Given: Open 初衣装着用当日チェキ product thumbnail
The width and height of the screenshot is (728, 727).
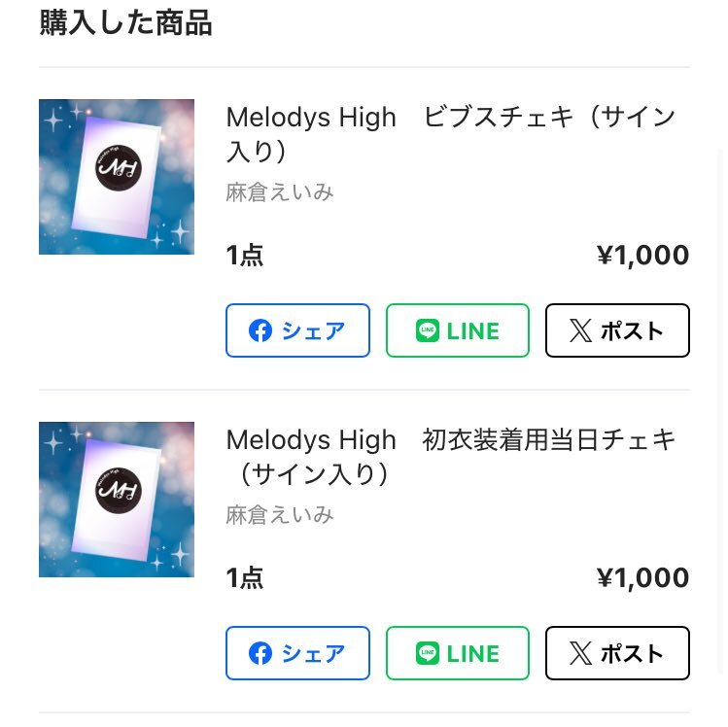Looking at the screenshot, I should 117,500.
